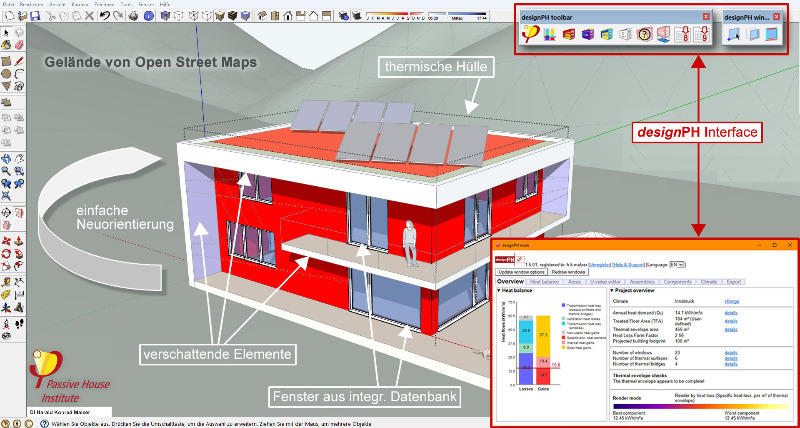Select the Eraser tool in left toolbar
Image resolution: width=800 pixels, height=428 pixels.
(19, 44)
